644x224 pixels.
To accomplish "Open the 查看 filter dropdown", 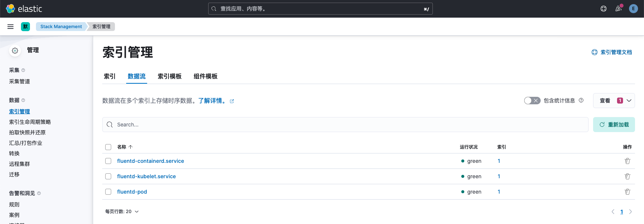I will click(x=614, y=101).
